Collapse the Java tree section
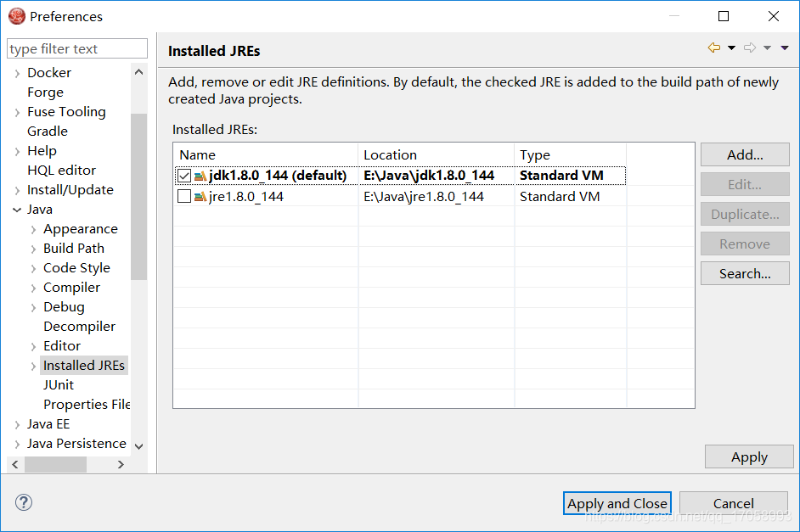This screenshot has width=800, height=532. pyautogui.click(x=15, y=209)
